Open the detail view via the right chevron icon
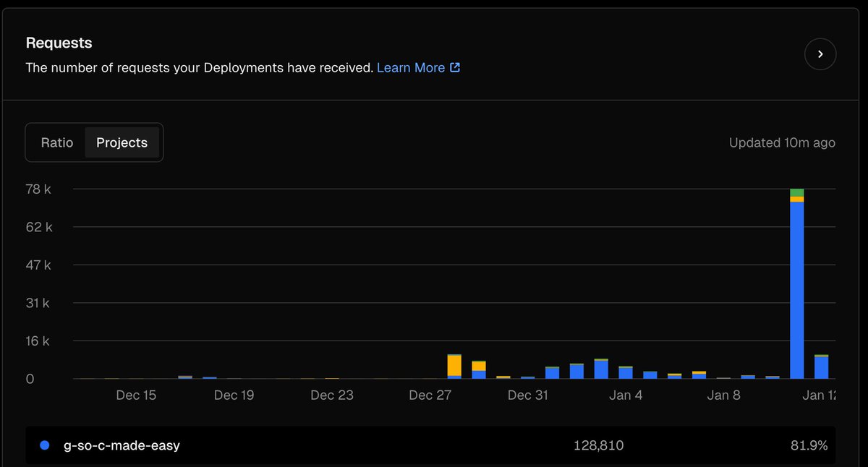 (x=820, y=53)
